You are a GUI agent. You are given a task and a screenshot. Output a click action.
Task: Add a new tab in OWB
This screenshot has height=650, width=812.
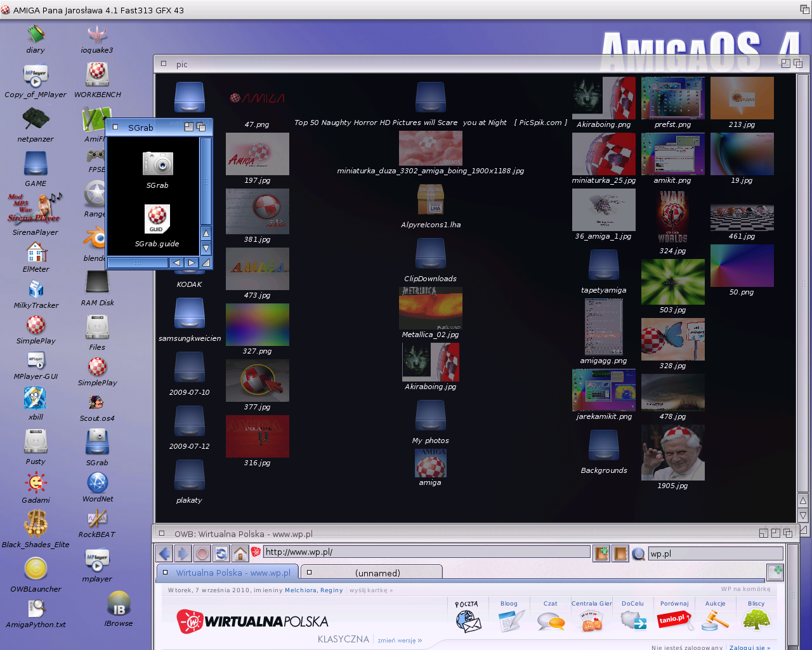(775, 572)
